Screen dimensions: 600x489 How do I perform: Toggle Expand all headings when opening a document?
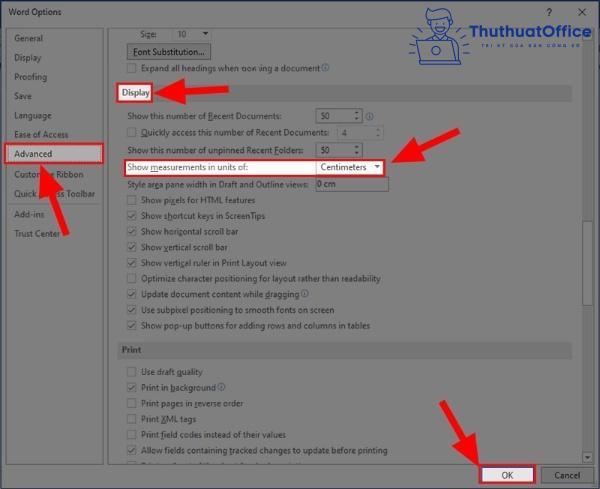132,68
